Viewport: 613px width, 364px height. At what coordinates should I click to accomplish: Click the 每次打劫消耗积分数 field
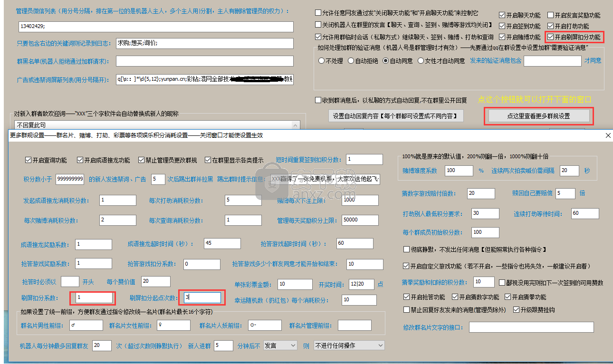[243, 200]
